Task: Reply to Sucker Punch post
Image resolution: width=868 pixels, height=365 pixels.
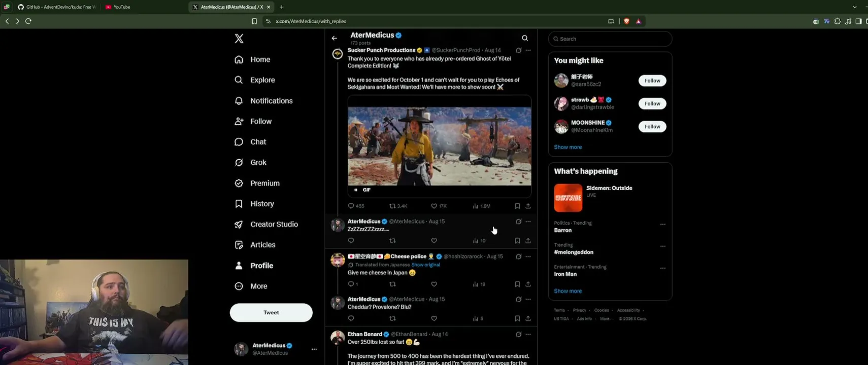Action: 351,206
